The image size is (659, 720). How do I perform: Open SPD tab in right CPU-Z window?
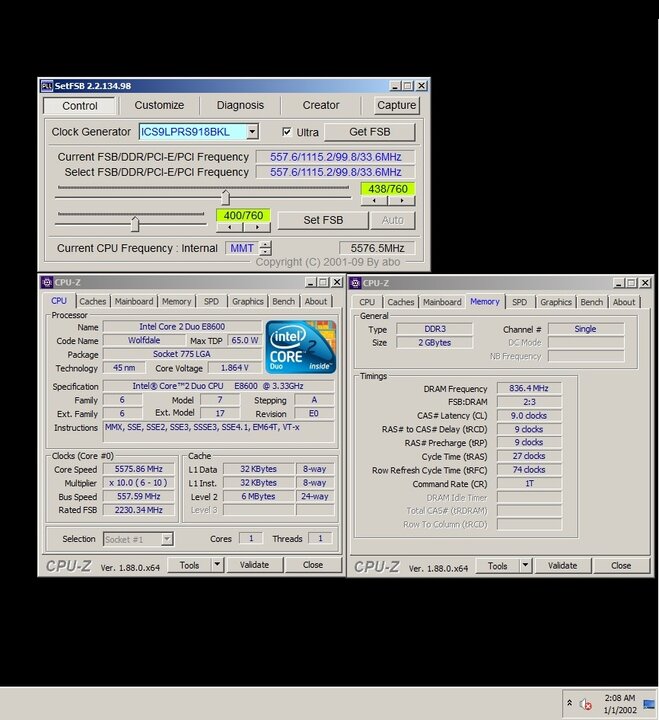(519, 302)
